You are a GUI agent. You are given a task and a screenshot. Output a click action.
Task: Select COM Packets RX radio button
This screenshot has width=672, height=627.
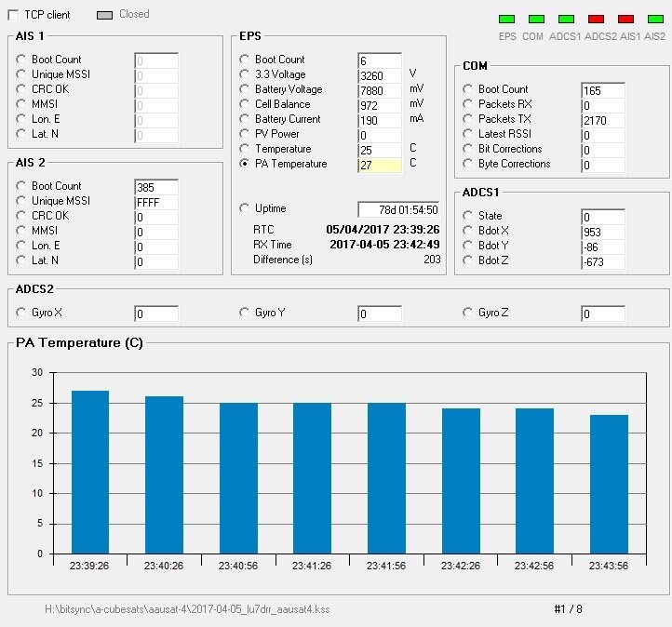[x=467, y=104]
